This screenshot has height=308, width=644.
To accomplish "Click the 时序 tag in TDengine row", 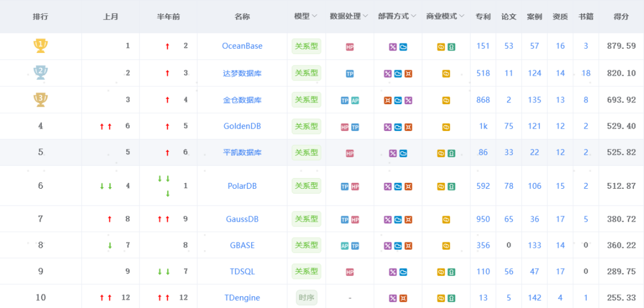I will (x=306, y=298).
